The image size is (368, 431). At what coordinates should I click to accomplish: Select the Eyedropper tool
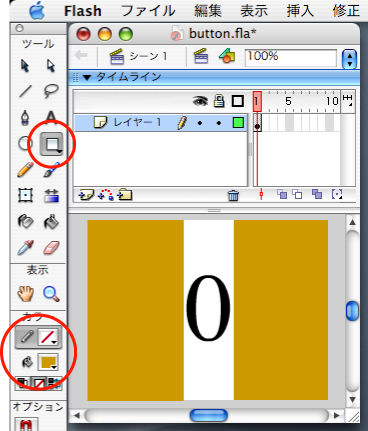(25, 248)
